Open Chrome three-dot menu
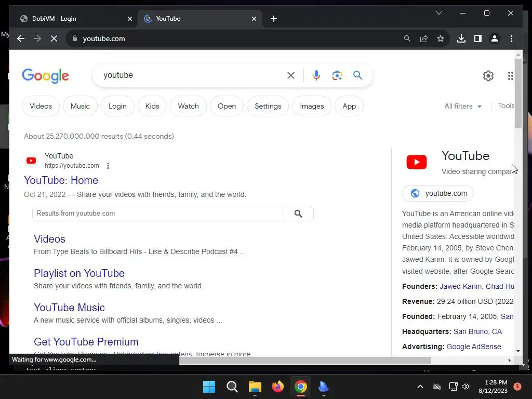 point(511,38)
